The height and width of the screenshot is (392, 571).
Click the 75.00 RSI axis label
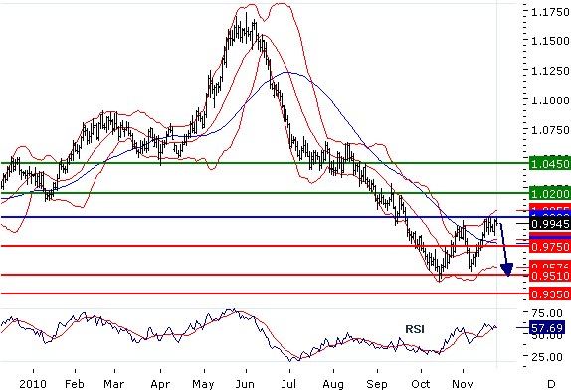point(546,313)
